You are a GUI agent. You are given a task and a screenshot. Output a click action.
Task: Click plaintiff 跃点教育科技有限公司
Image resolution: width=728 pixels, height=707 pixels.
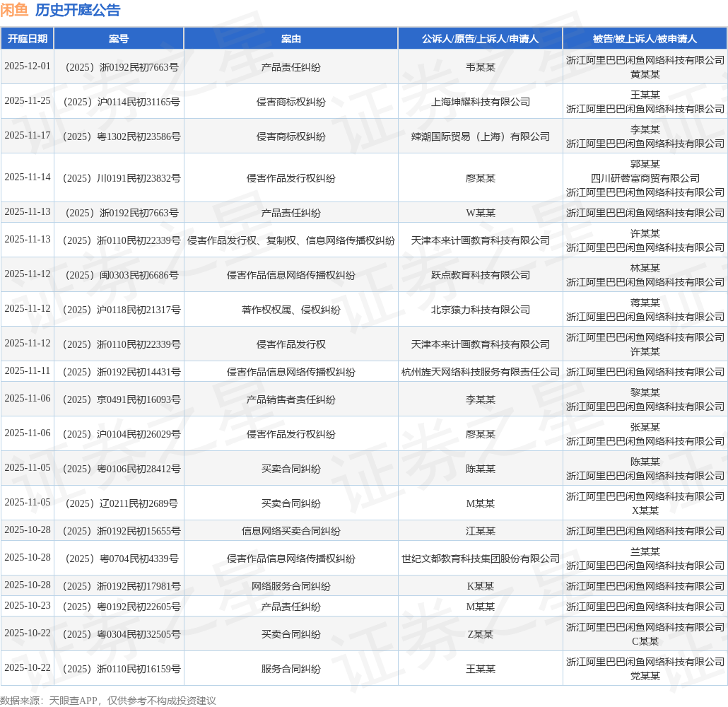(480, 275)
